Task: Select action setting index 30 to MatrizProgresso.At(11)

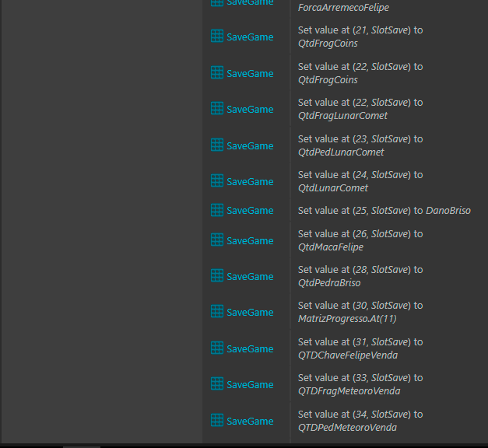Action: [360, 312]
